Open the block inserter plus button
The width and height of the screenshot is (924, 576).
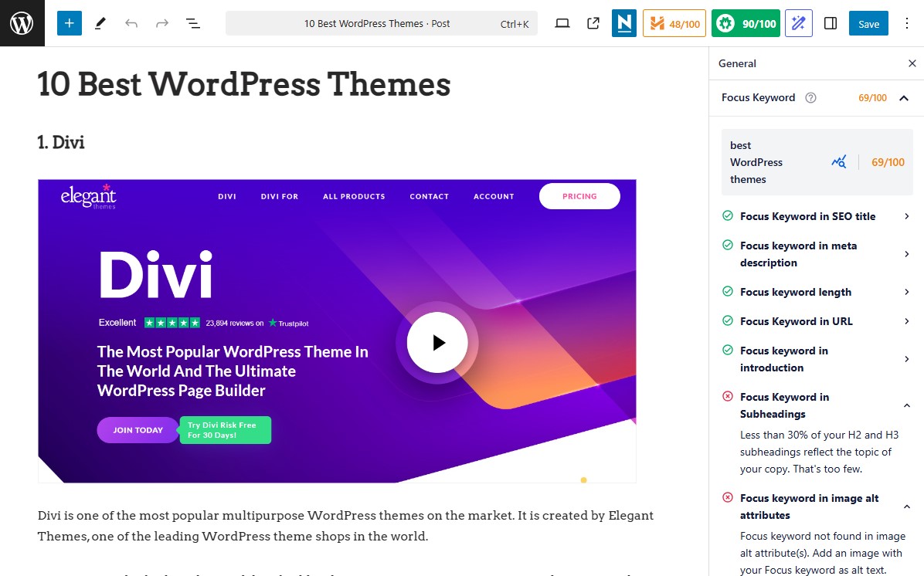[69, 24]
